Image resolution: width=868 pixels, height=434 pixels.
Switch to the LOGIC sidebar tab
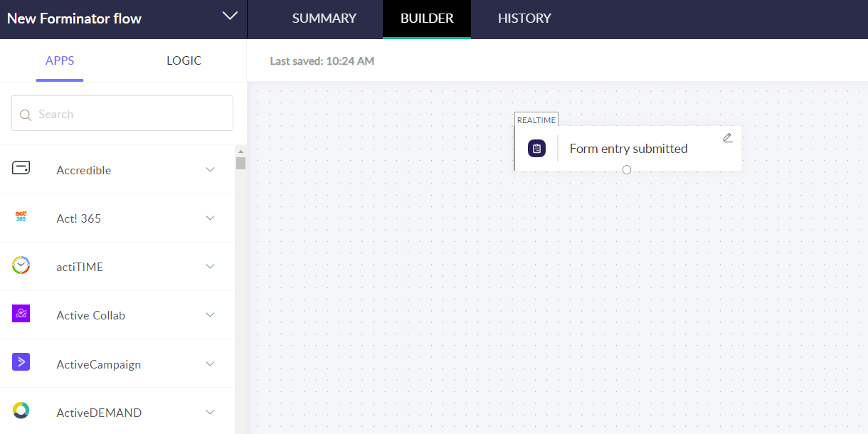(x=184, y=60)
